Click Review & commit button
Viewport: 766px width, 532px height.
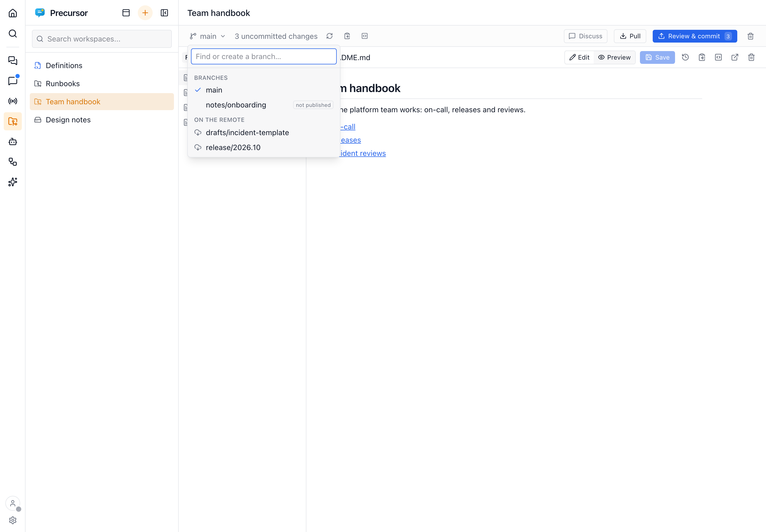pos(695,36)
